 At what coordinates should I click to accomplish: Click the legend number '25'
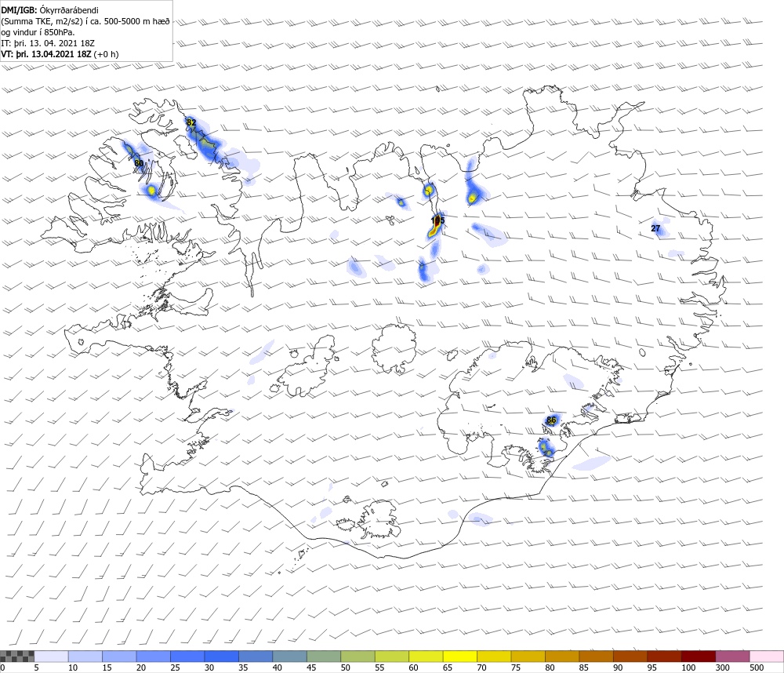[175, 668]
